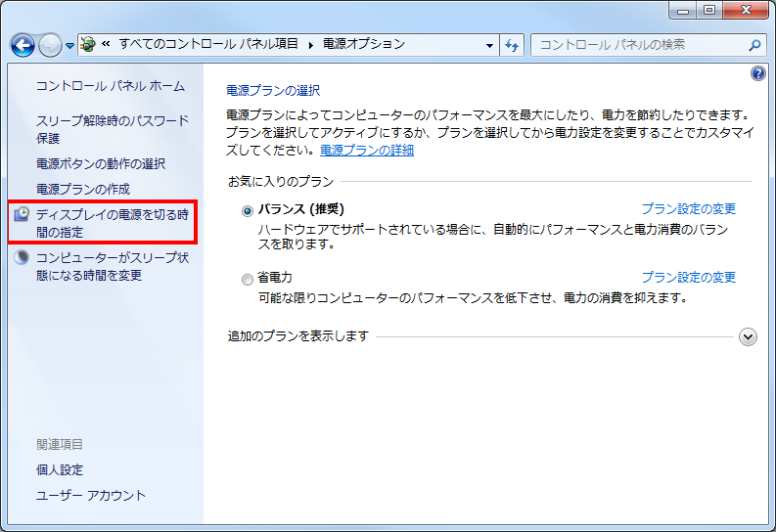Viewport: 776px width, 532px height.
Task: Click the search magnifier icon
Action: click(x=753, y=45)
